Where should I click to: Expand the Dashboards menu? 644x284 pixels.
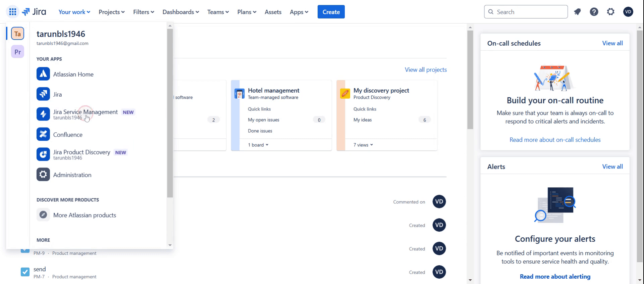[x=181, y=12]
